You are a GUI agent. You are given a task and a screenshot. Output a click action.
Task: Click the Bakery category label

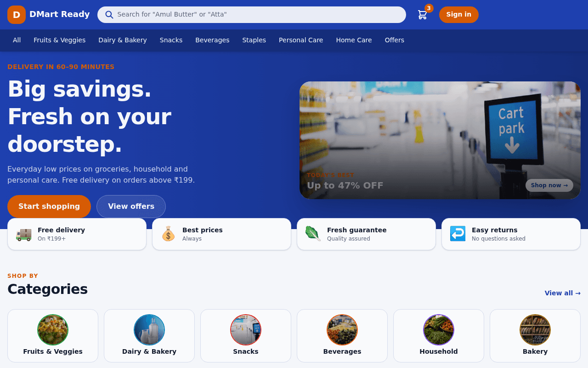click(535, 351)
